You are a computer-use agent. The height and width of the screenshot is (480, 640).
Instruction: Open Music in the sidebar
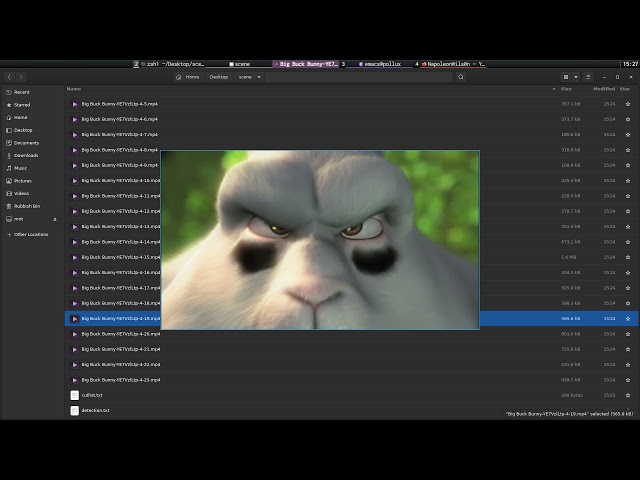(x=20, y=168)
